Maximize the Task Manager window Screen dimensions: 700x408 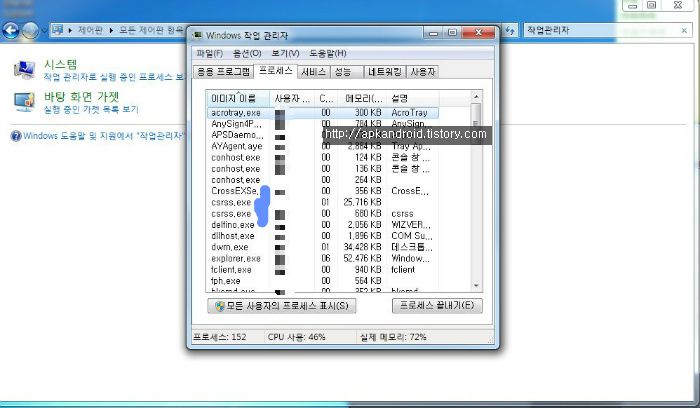tap(452, 33)
